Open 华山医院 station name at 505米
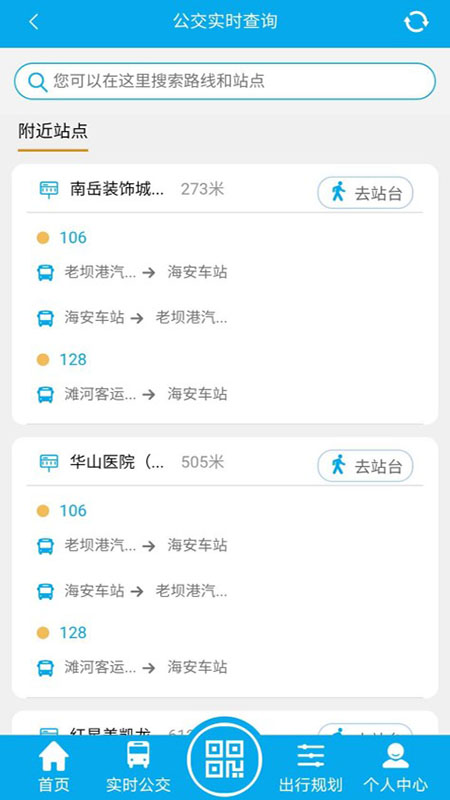 tap(117, 462)
